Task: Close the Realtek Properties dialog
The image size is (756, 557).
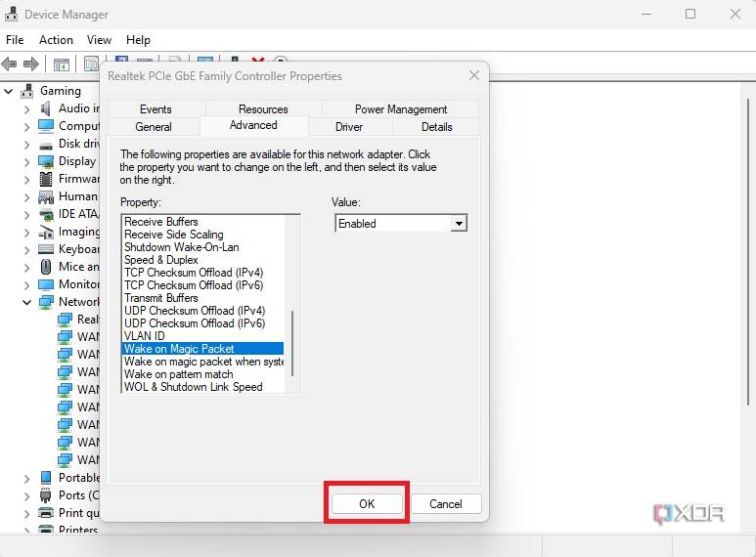Action: pos(474,75)
